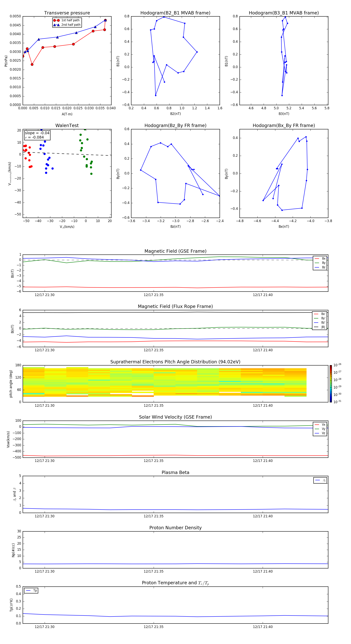Click the pitch angle colorbar
The image size is (351, 644).
(331, 384)
